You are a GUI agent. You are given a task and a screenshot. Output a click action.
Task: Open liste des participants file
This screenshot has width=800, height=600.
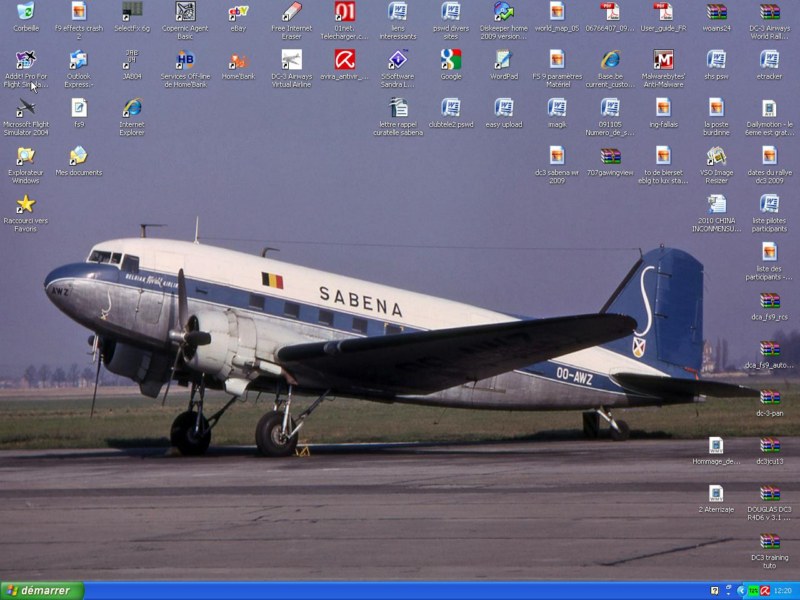pos(769,252)
